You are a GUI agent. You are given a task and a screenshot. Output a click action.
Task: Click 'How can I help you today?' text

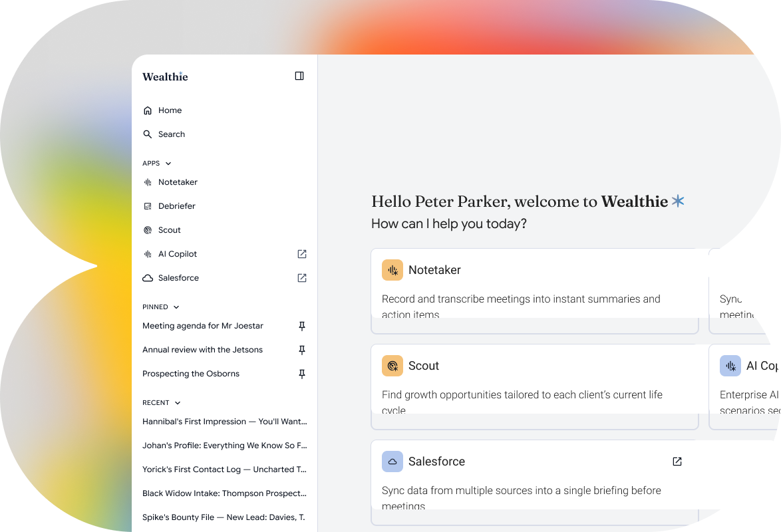[x=449, y=223]
